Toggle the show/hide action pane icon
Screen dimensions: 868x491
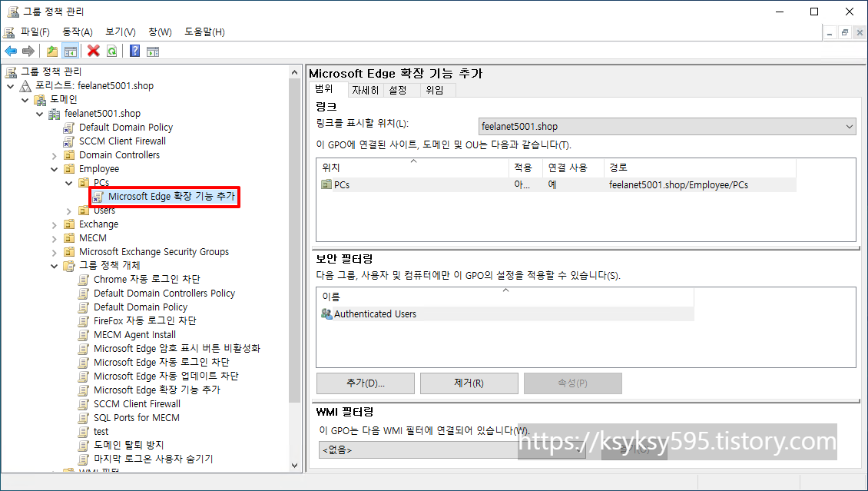point(153,51)
